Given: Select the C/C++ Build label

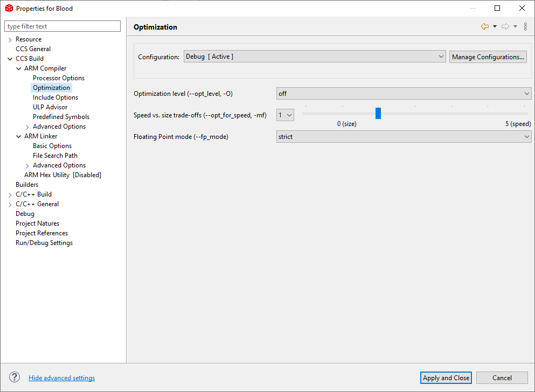Looking at the screenshot, I should pyautogui.click(x=34, y=194).
